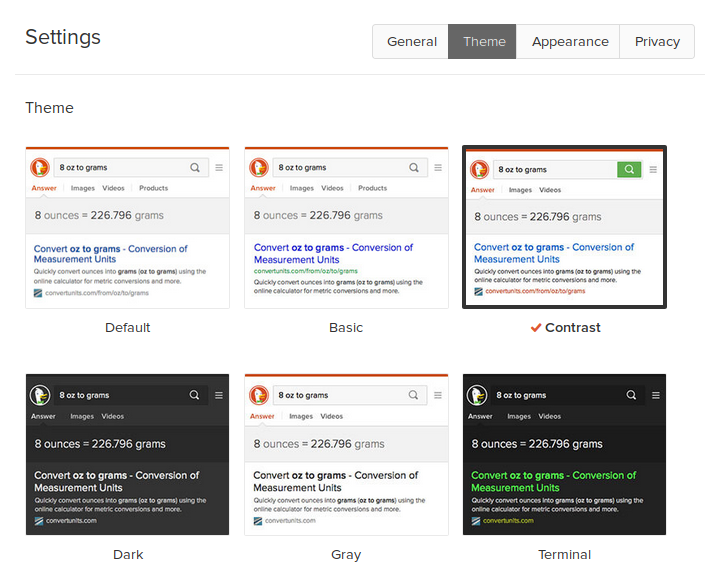Select the Theme tab
722x583 pixels.
point(483,42)
